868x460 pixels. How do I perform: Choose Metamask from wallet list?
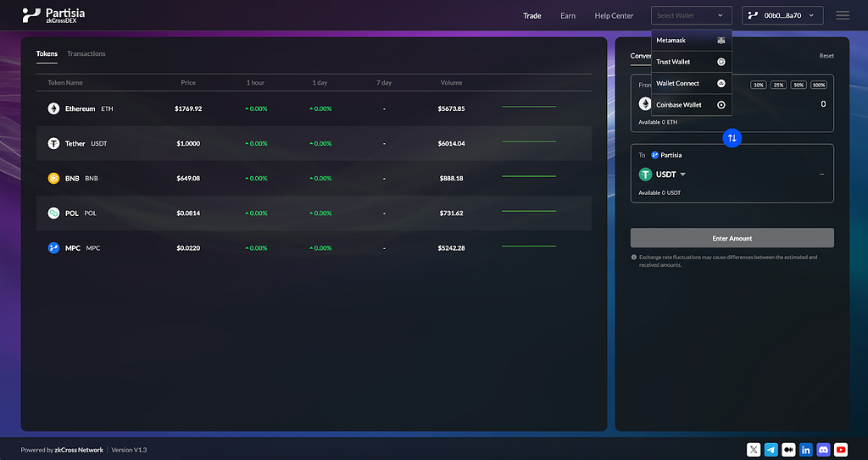[692, 41]
